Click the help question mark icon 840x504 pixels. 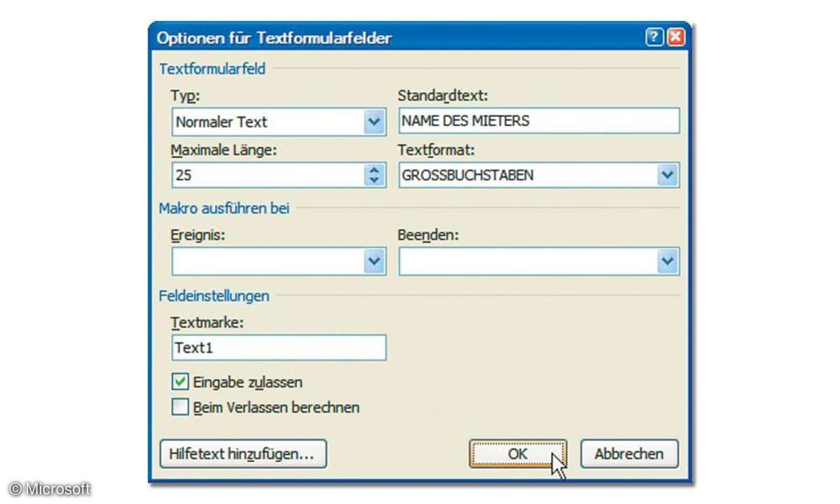tap(654, 38)
